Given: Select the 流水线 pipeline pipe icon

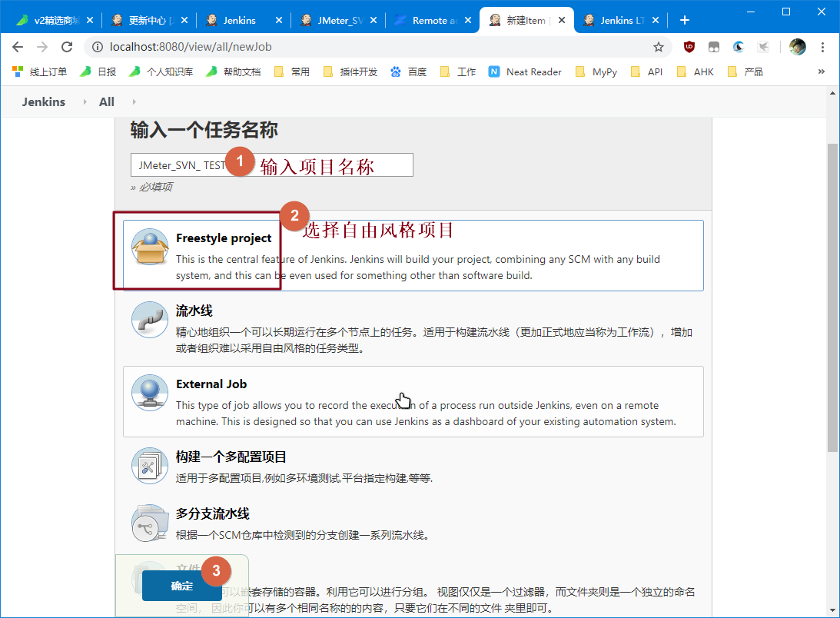Looking at the screenshot, I should coord(150,320).
